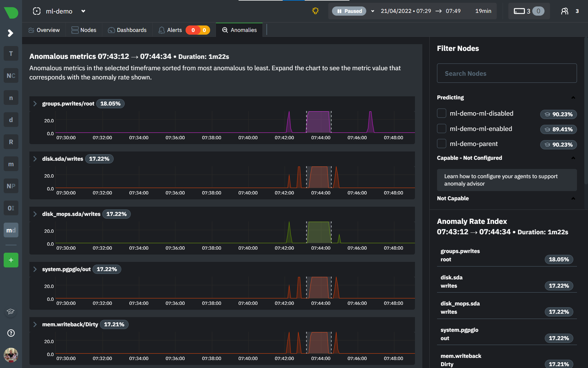Collapse the Not Capable section
This screenshot has height=368, width=588.
pyautogui.click(x=573, y=198)
